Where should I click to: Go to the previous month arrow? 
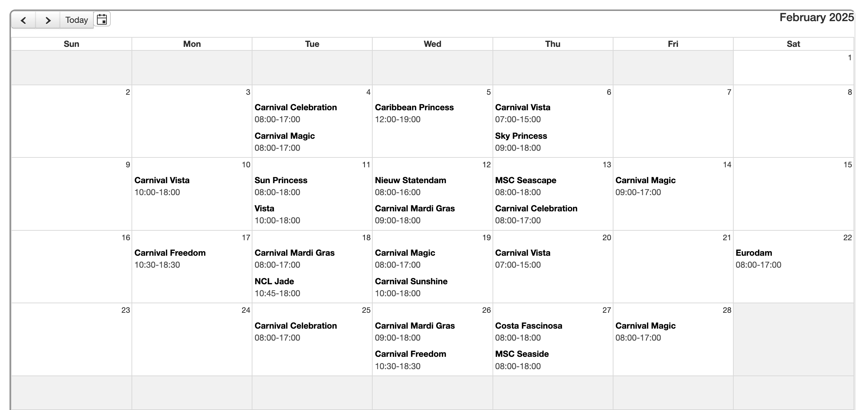coord(24,20)
